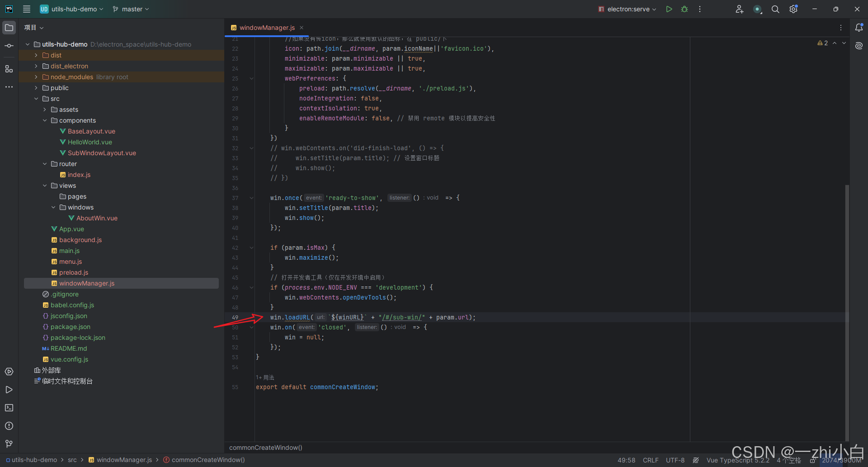Expand the assets folder
This screenshot has height=467, width=868.
(x=45, y=110)
